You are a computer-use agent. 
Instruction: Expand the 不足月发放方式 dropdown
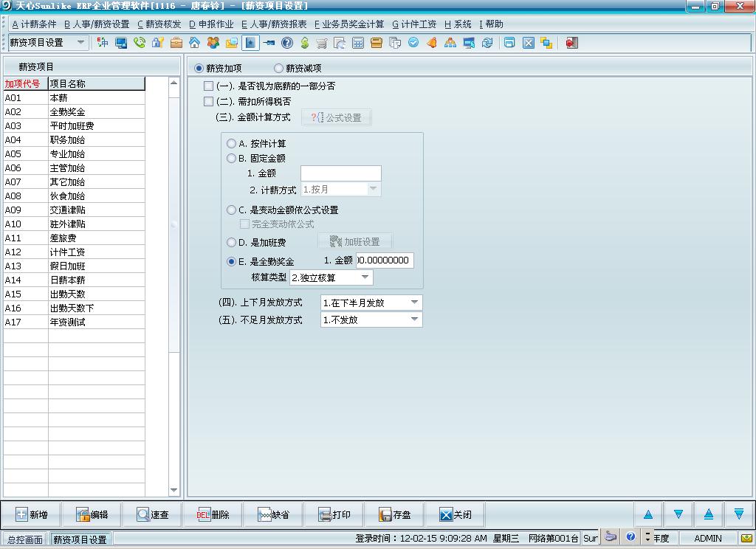click(x=414, y=320)
